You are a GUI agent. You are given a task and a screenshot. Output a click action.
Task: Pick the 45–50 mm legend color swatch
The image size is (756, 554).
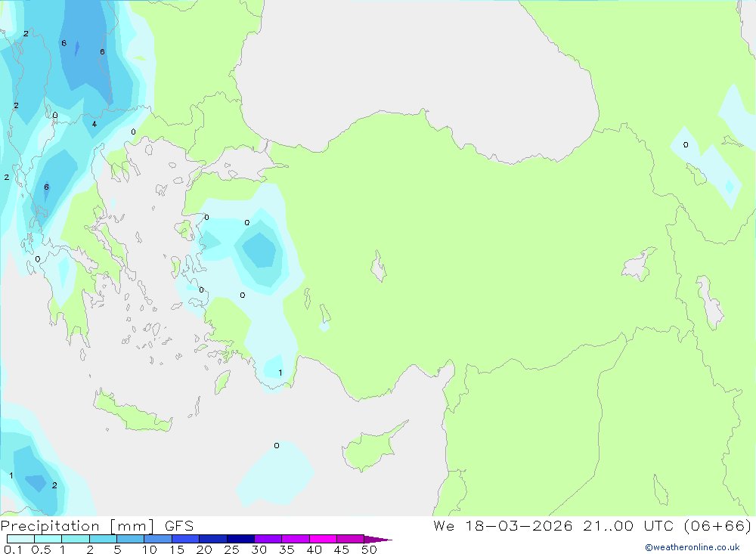coord(351,539)
